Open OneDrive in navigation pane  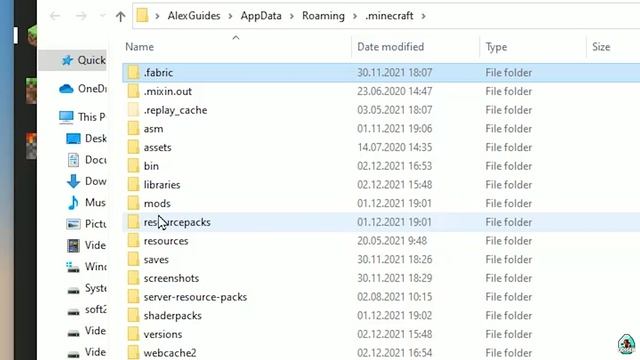tap(83, 89)
